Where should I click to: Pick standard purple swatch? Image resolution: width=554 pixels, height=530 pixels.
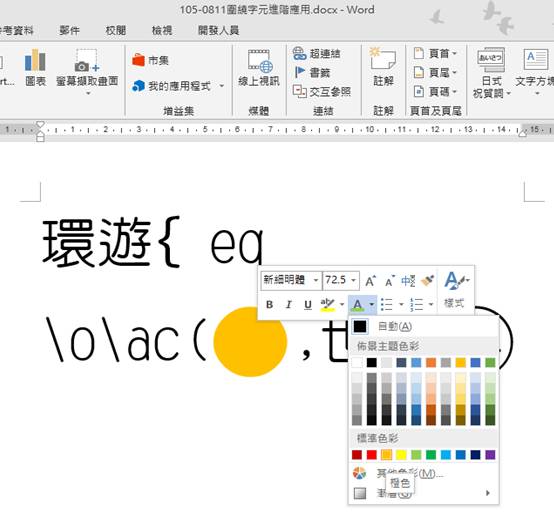point(490,455)
